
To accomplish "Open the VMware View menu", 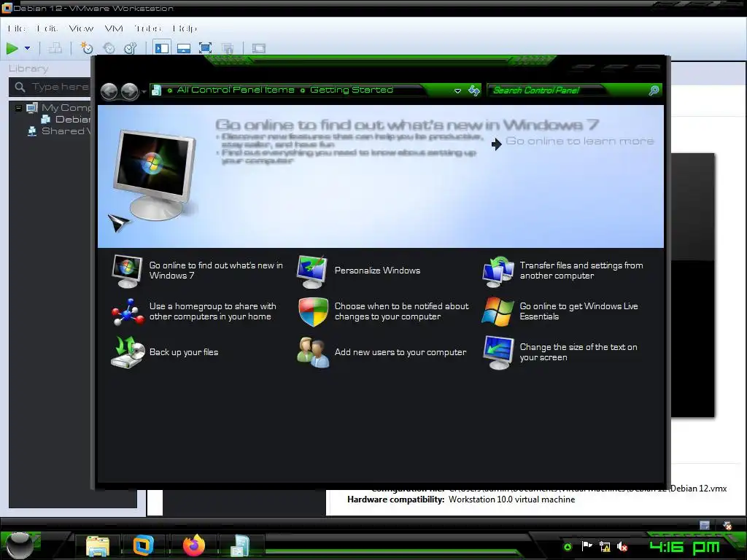I will pos(81,28).
